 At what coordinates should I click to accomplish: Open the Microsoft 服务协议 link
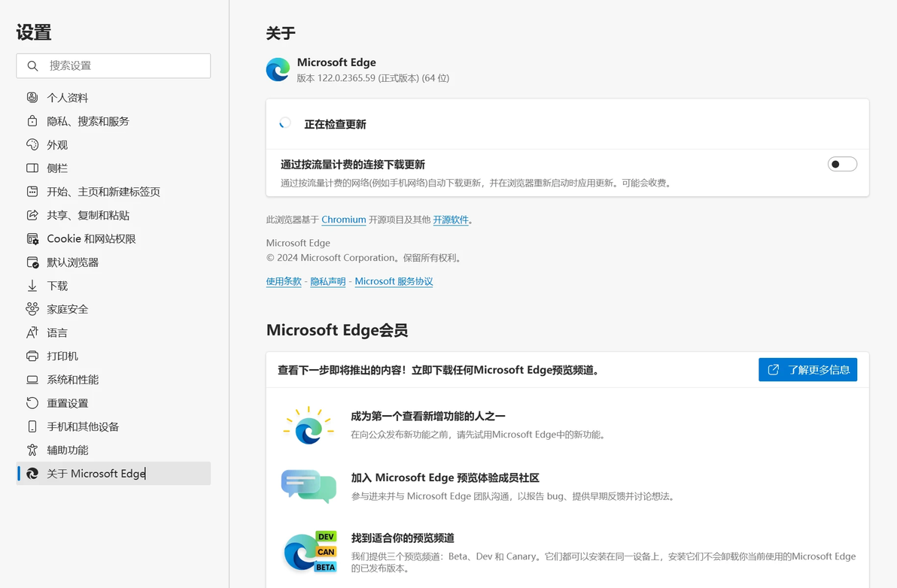(394, 281)
